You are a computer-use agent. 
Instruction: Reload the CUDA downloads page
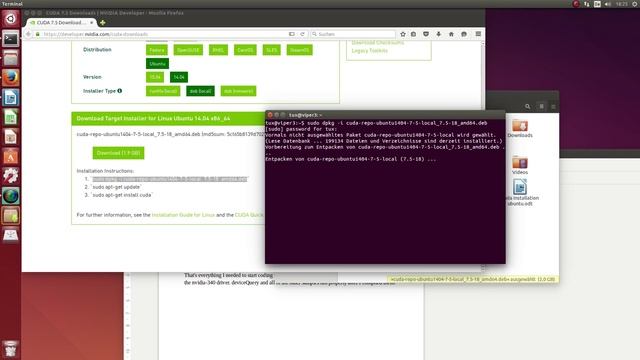click(x=302, y=34)
